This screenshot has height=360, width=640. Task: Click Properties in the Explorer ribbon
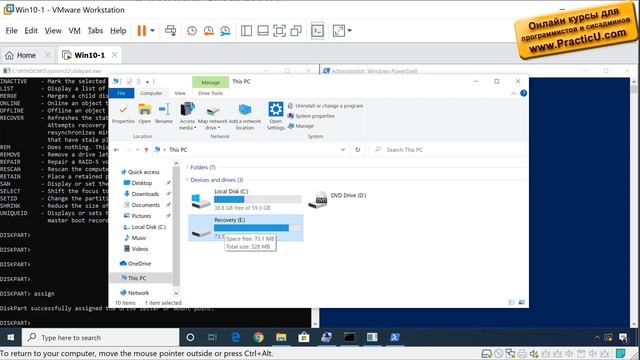pyautogui.click(x=123, y=114)
